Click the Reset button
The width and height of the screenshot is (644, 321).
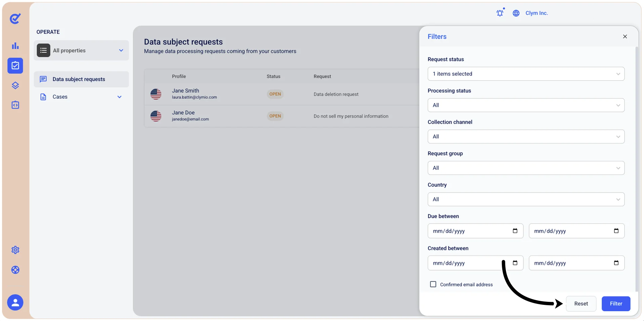pyautogui.click(x=581, y=304)
